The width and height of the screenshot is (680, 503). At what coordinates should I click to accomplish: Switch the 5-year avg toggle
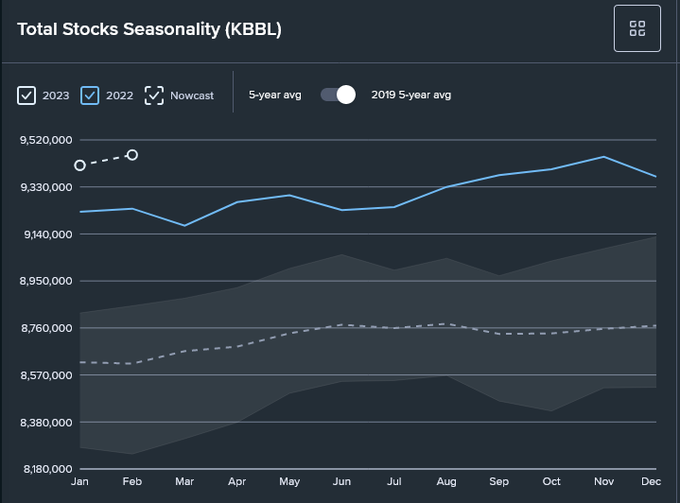[x=338, y=95]
